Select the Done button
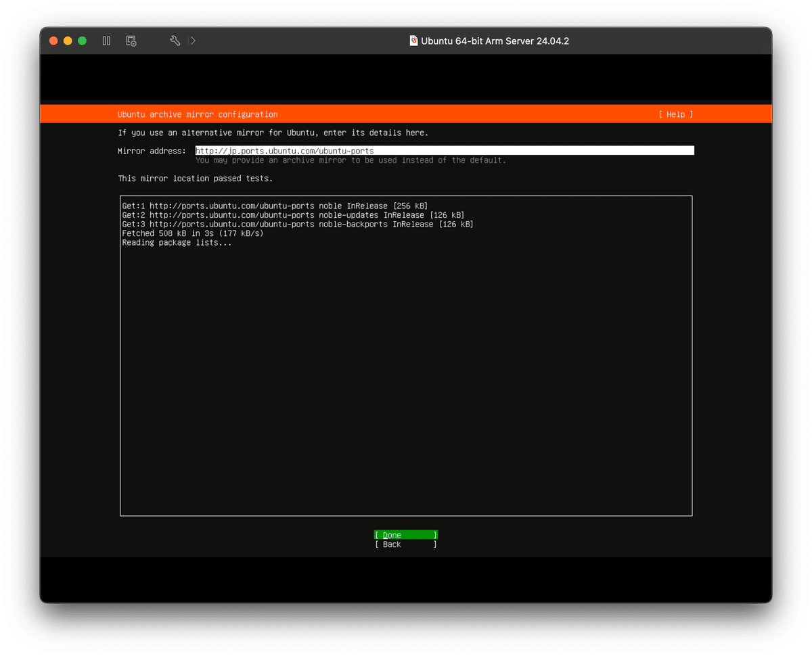The image size is (812, 656). [406, 535]
